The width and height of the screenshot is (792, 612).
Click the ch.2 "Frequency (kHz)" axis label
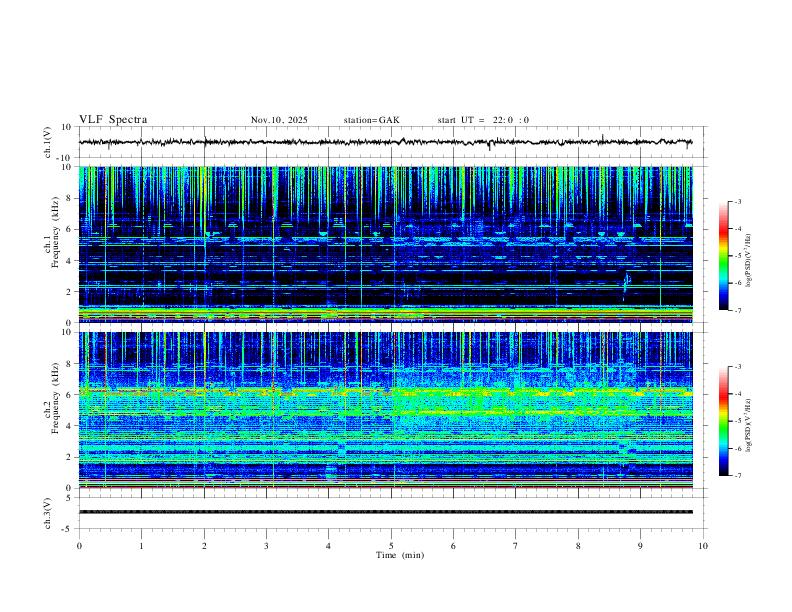tap(55, 400)
